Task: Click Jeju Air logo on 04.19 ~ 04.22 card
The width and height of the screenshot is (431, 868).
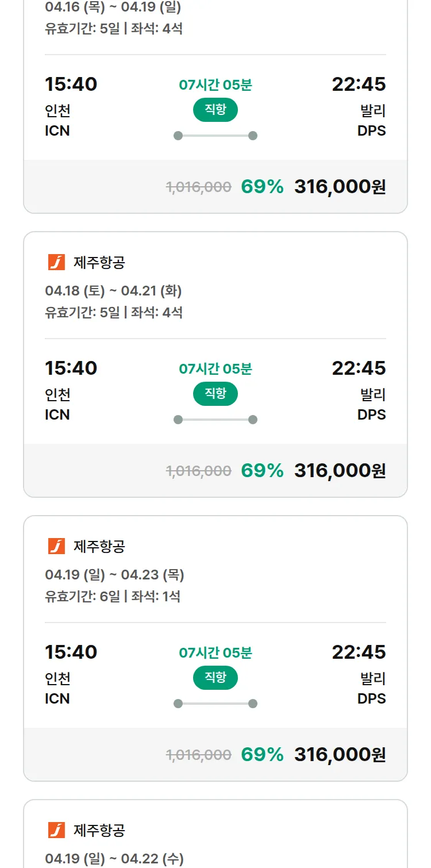Action: pos(56,830)
